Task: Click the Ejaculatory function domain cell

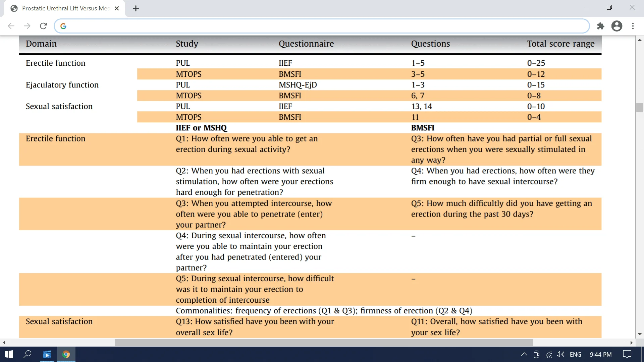Action: (62, 85)
